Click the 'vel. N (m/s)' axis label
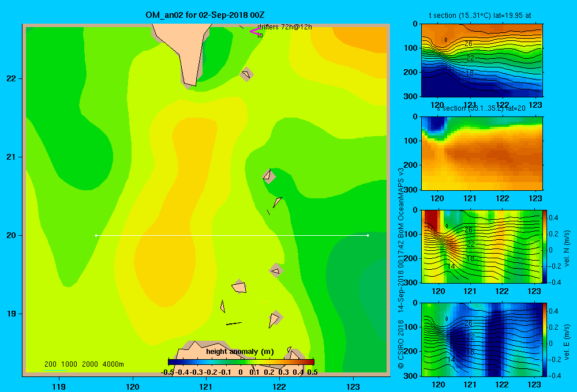Viewport: 577px width, 392px height. click(x=567, y=248)
